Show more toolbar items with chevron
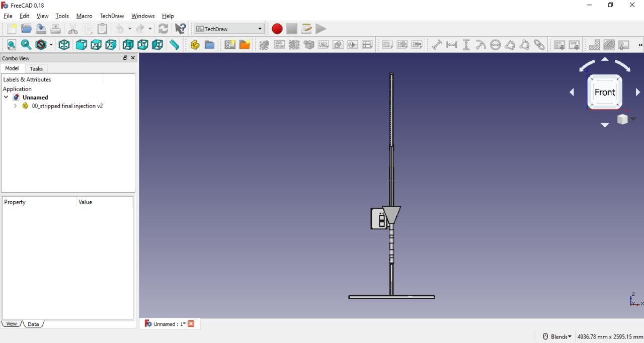Screen dimensions: 644x343 [x=640, y=45]
